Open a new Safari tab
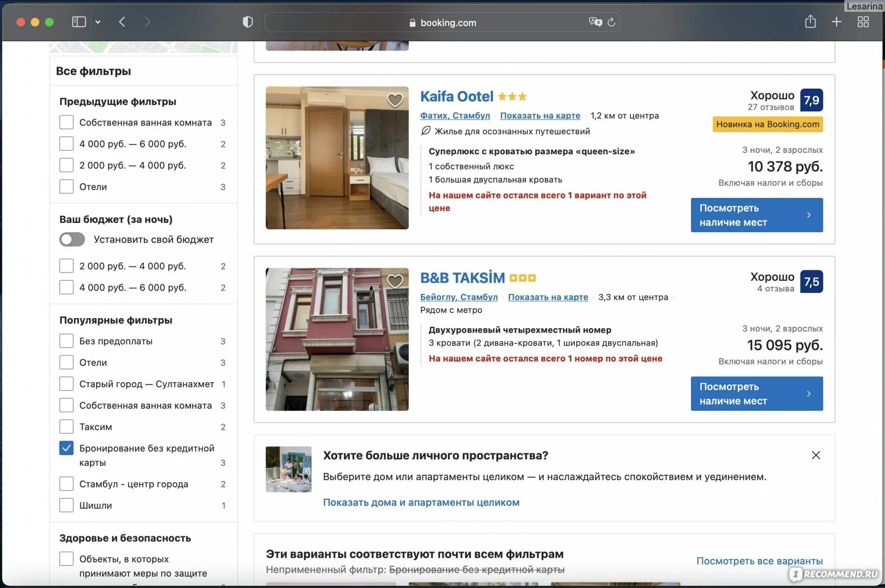This screenshot has height=588, width=885. [x=836, y=22]
